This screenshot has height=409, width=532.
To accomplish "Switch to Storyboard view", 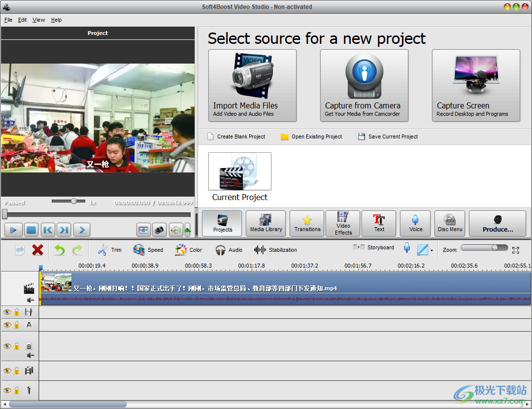I will [373, 247].
